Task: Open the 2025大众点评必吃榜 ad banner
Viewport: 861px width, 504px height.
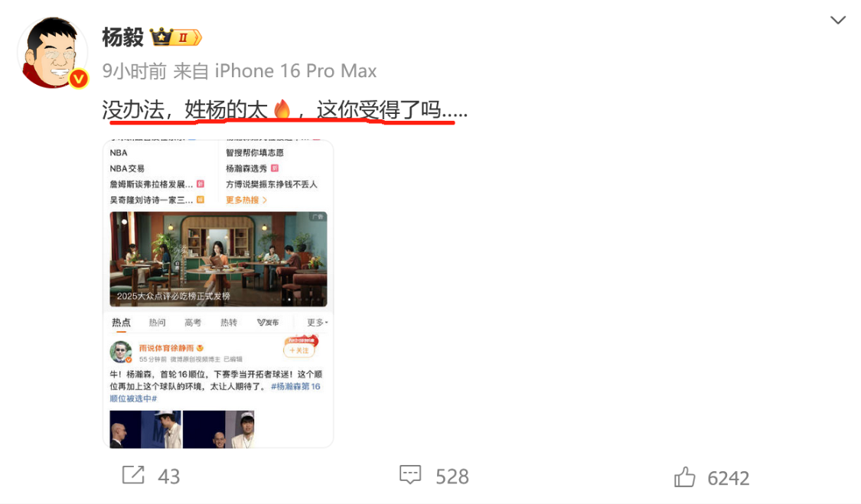Action: [x=218, y=259]
